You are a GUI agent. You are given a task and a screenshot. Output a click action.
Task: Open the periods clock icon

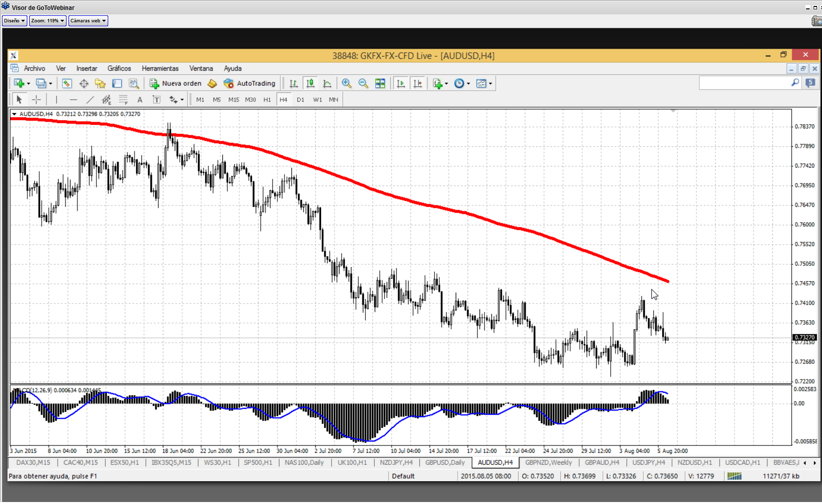459,83
